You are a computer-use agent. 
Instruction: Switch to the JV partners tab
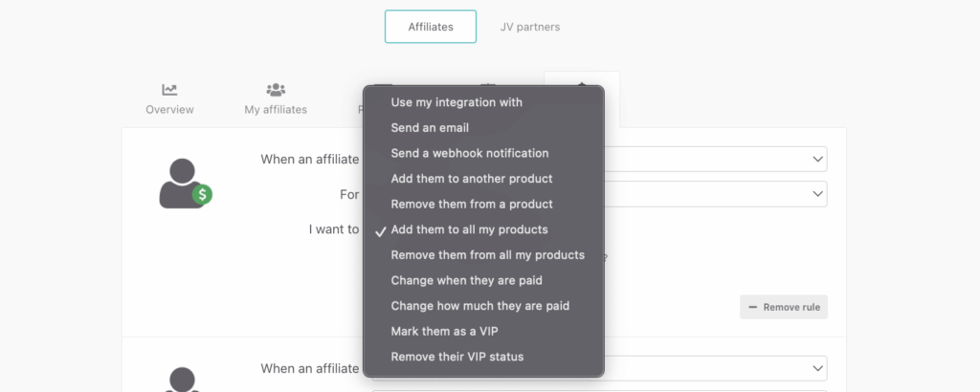[x=530, y=27]
